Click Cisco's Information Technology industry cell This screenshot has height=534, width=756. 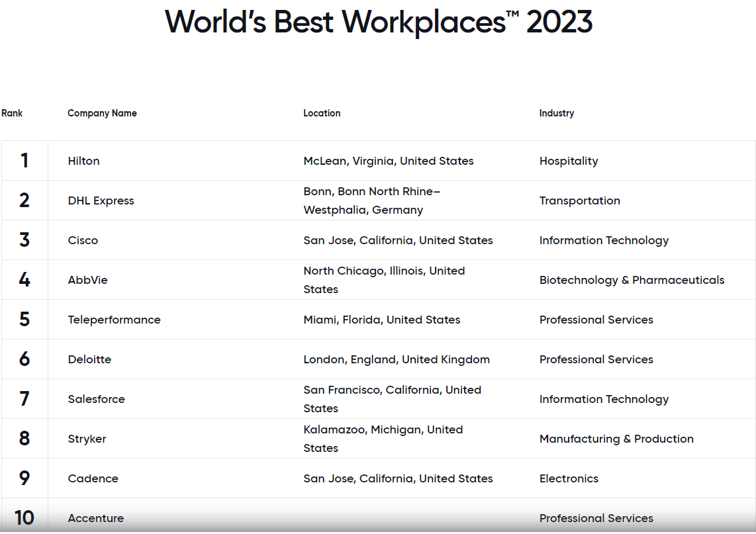tap(604, 240)
